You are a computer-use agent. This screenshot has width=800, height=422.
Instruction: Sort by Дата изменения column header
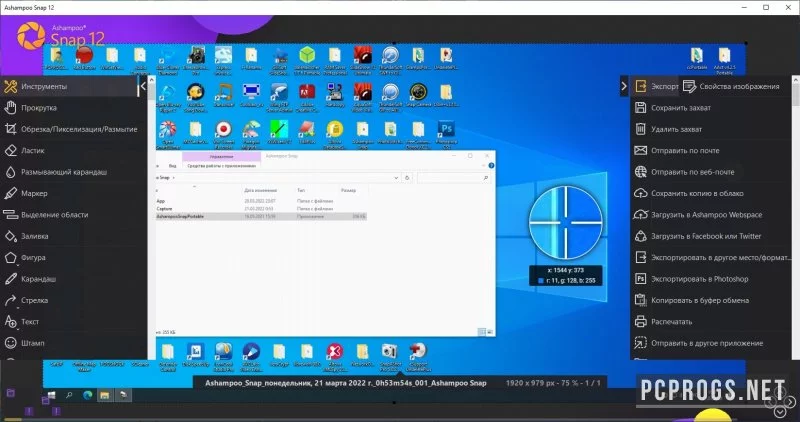(260, 190)
